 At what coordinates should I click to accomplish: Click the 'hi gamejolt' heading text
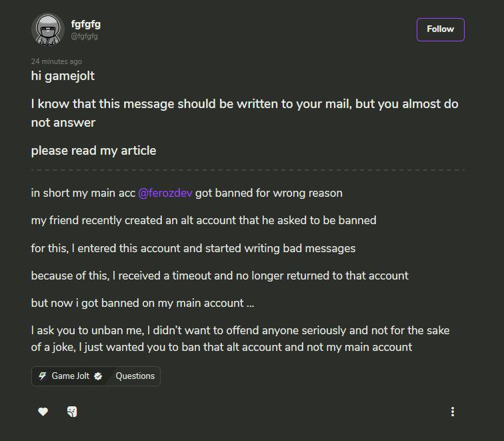point(63,76)
